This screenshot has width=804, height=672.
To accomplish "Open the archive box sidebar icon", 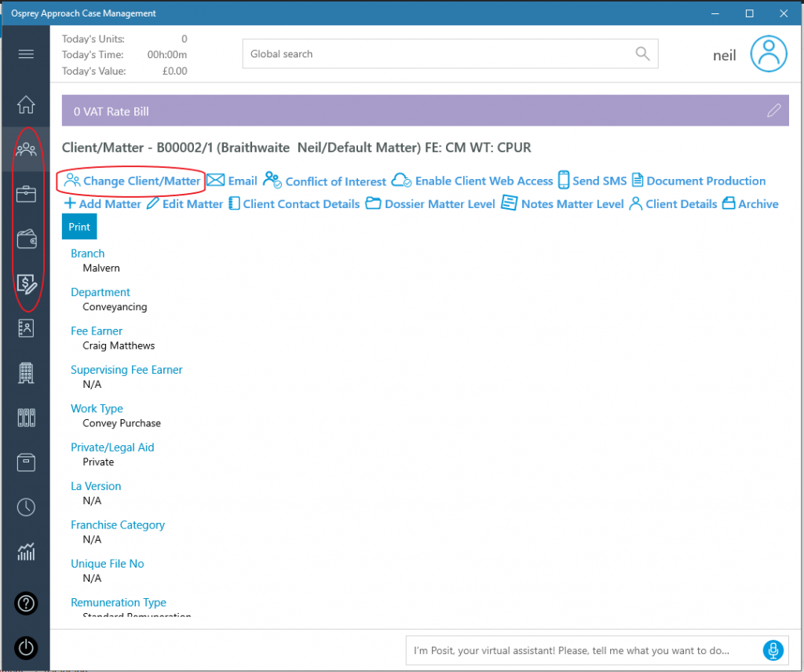I will (x=26, y=462).
